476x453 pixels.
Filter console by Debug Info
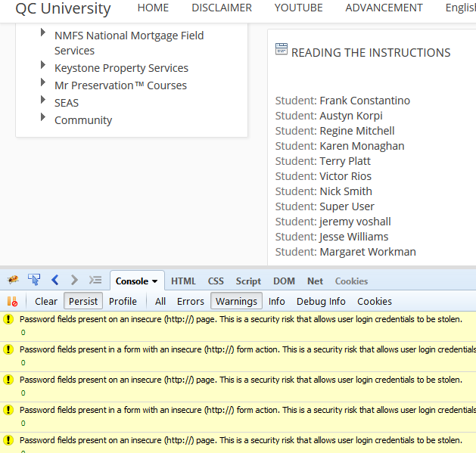click(321, 301)
